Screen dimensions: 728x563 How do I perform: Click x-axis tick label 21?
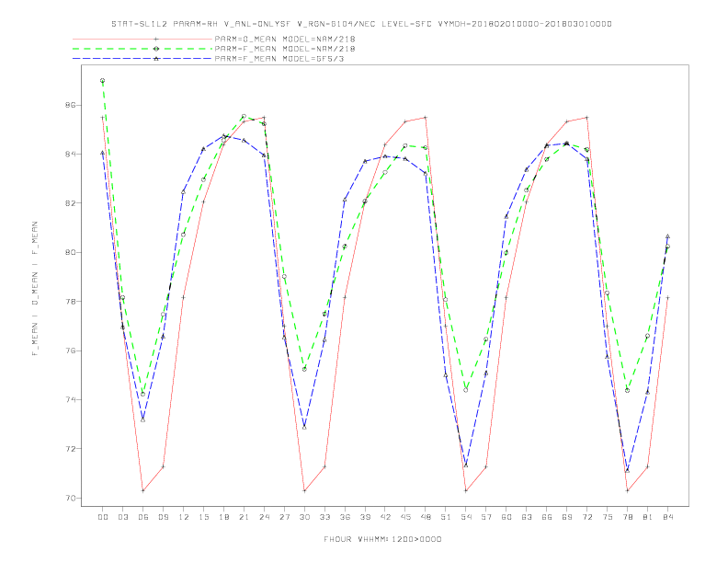[244, 517]
